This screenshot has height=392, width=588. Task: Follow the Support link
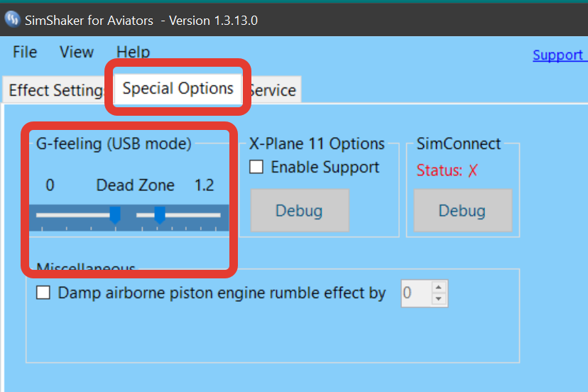[x=560, y=55]
